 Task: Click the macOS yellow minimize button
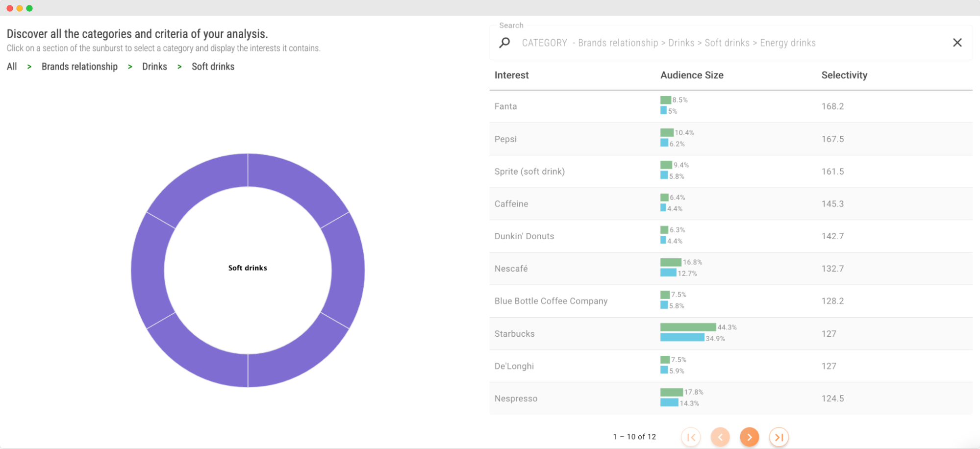tap(20, 8)
